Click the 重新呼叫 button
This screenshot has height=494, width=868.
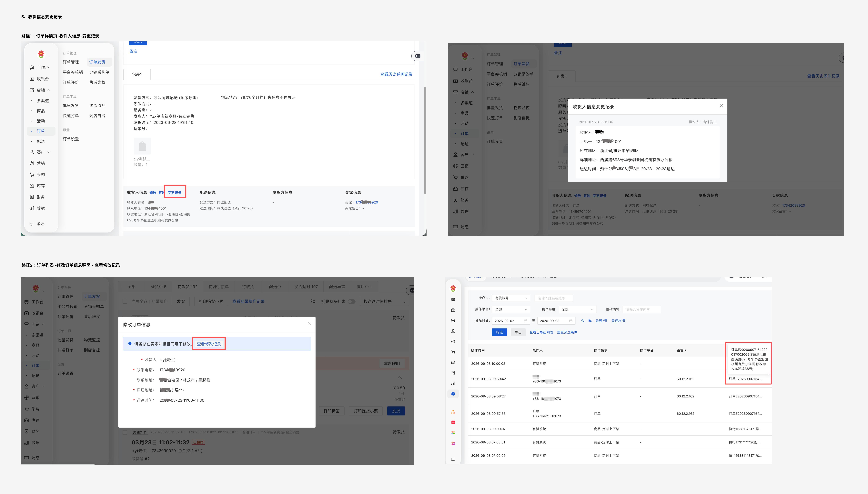[x=392, y=363]
